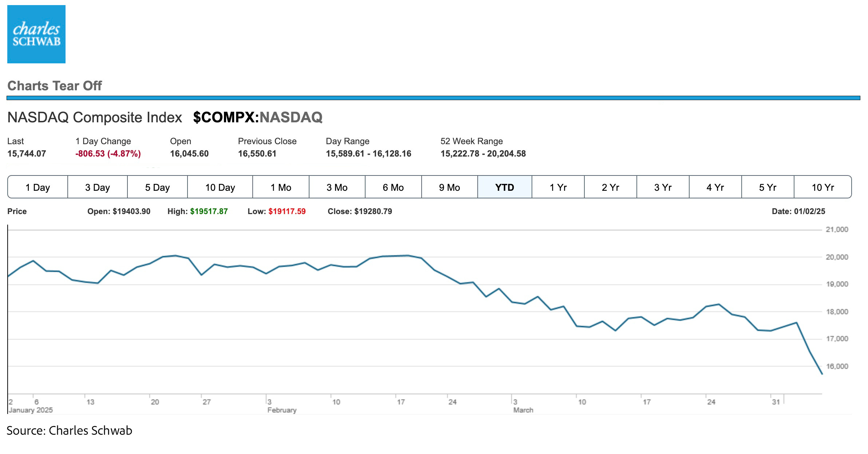The image size is (868, 454).
Task: Open the 4 Yr chart range
Action: click(x=715, y=187)
